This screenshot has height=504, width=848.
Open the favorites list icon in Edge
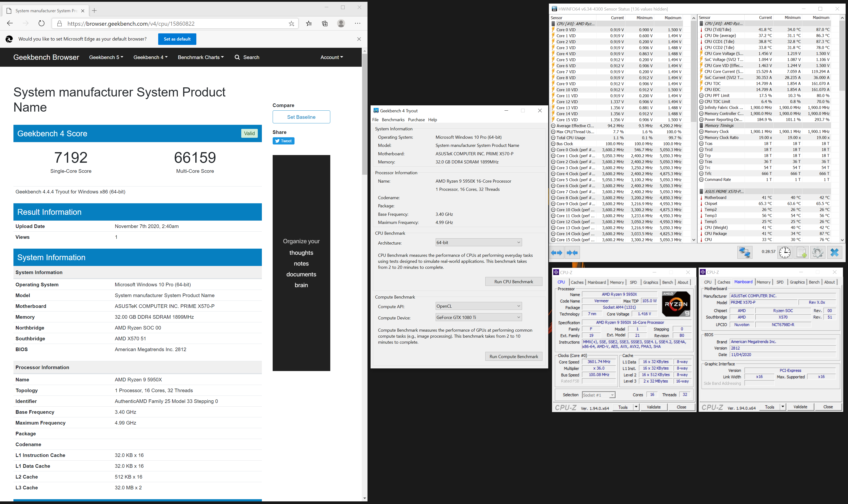coord(309,24)
